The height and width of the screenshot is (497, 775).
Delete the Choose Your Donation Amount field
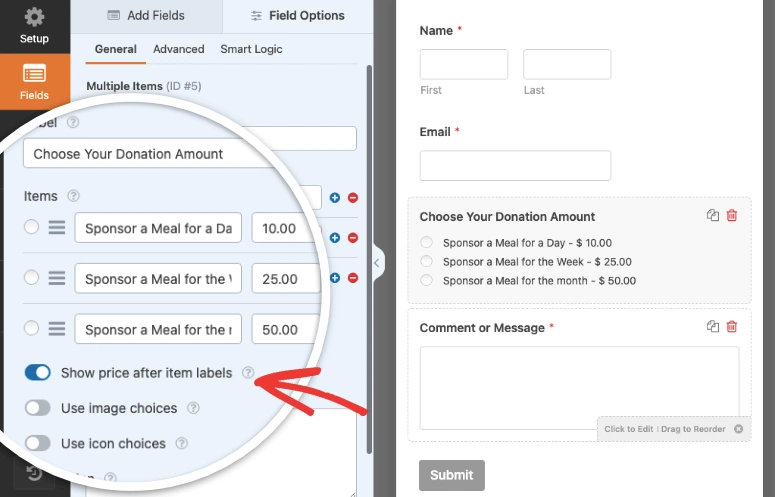tap(732, 215)
